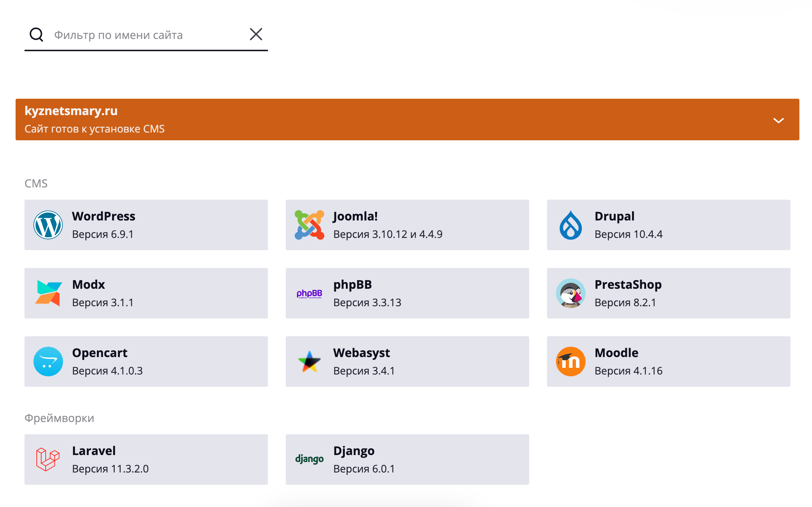Screen dimensions: 812x507
Task: Click the Laravel red logo
Action: pyautogui.click(x=48, y=459)
